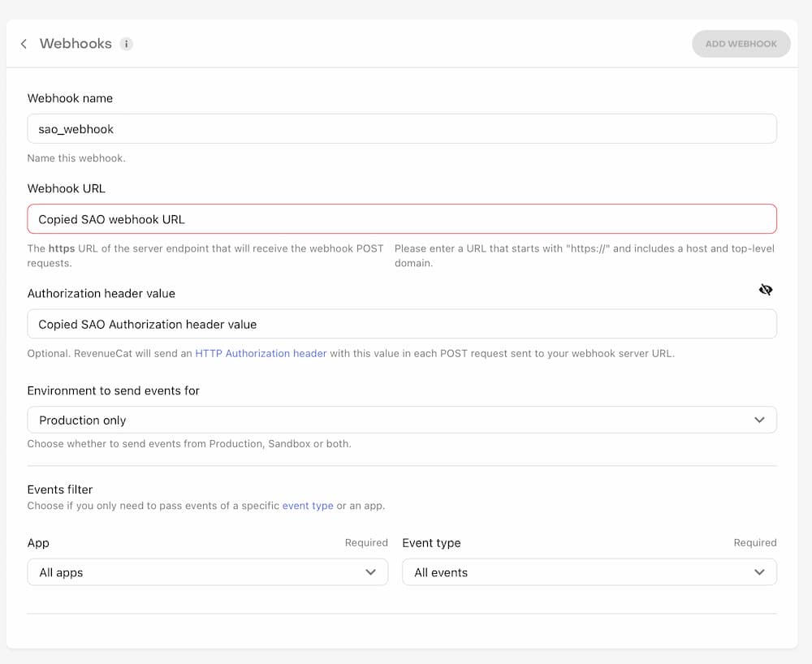Screen dimensions: 812x664
Task: Go back using the left chevron arrow
Action: [24, 44]
